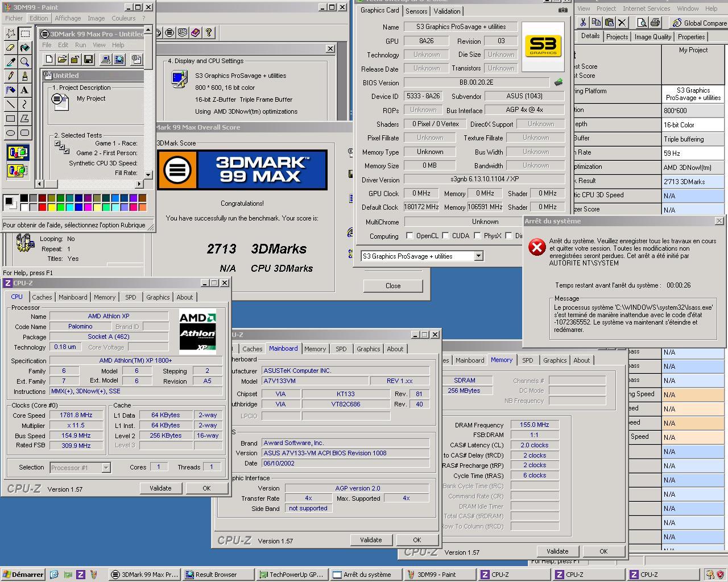Open the SPD tab in the CPU-Z memory window

527,360
